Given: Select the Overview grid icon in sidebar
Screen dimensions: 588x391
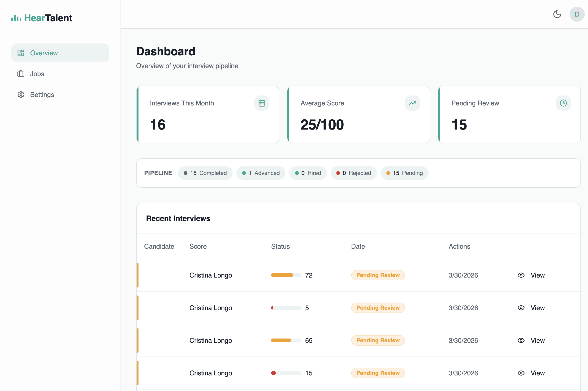Looking at the screenshot, I should pos(21,53).
